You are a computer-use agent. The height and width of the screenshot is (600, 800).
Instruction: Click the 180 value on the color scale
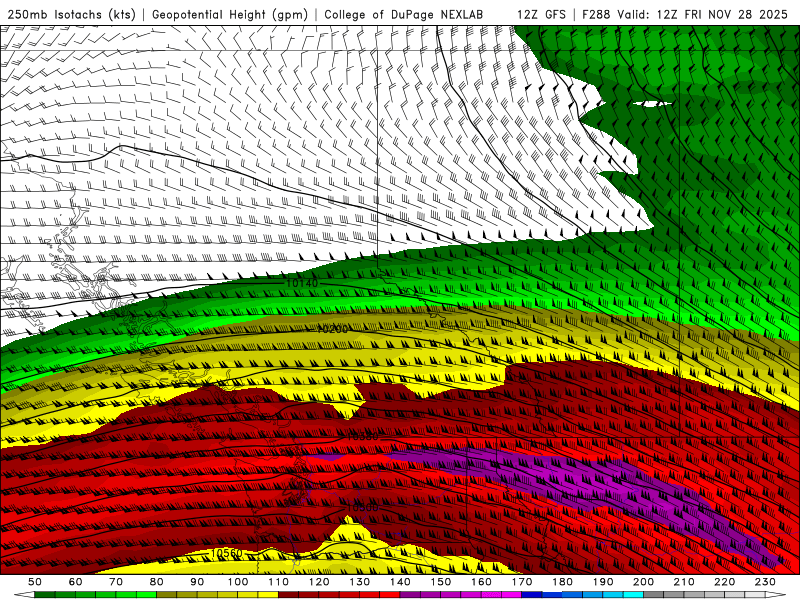coord(562,582)
